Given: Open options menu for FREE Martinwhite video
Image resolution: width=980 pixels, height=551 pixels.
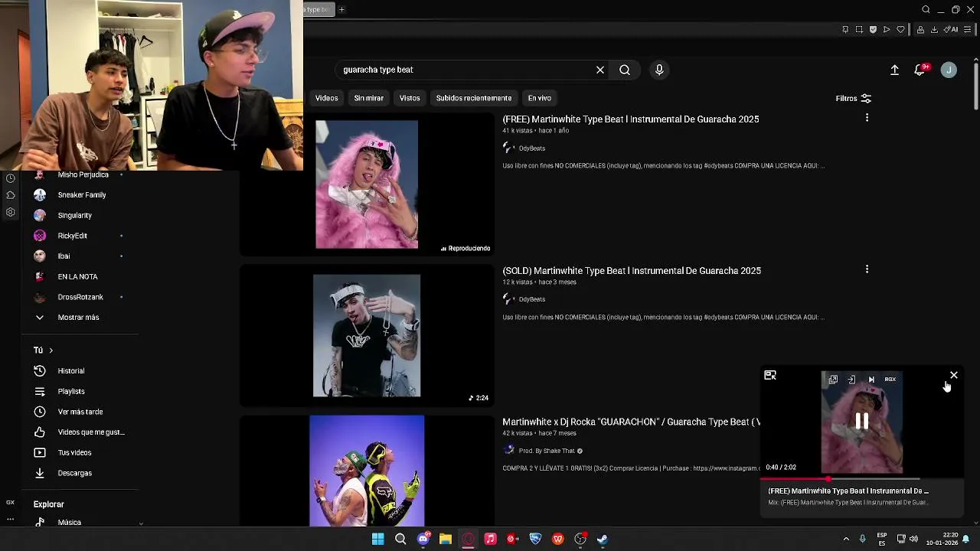Looking at the screenshot, I should pos(867,118).
